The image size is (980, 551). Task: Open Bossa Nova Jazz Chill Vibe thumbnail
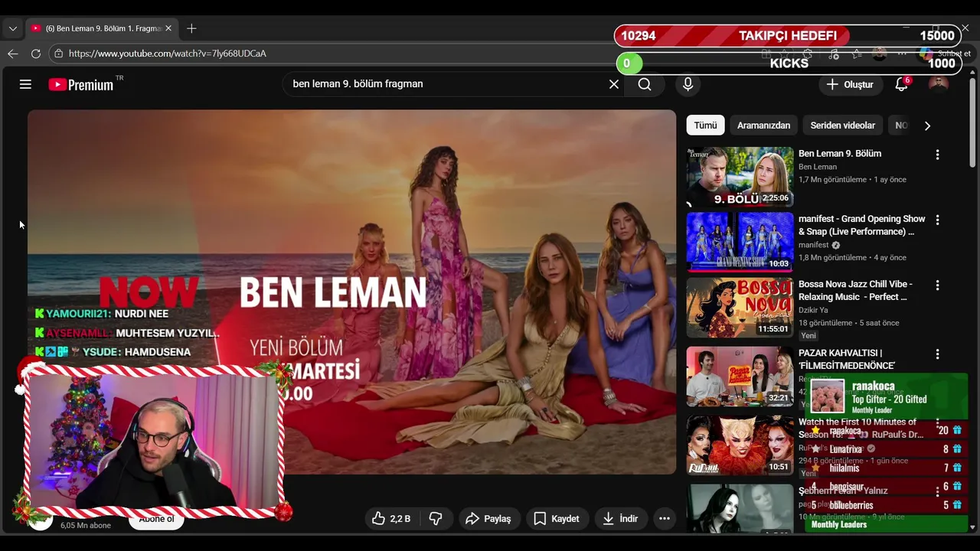(740, 308)
